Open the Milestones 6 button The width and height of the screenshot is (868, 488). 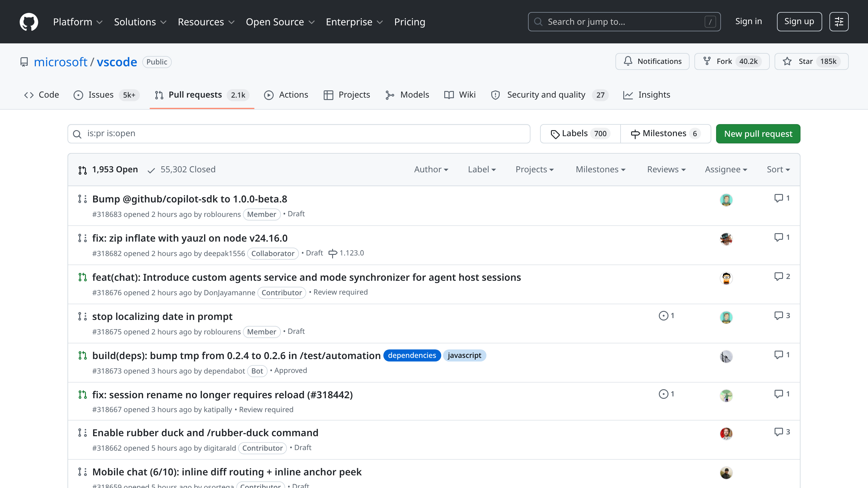[665, 134]
